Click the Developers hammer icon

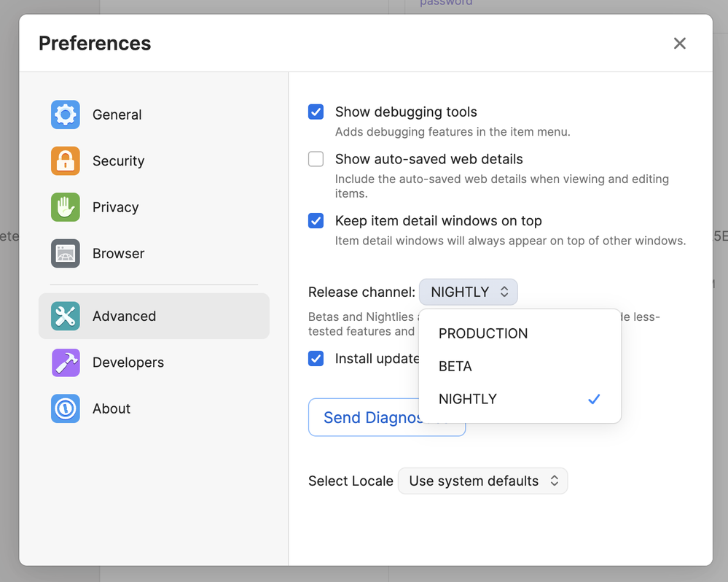66,362
